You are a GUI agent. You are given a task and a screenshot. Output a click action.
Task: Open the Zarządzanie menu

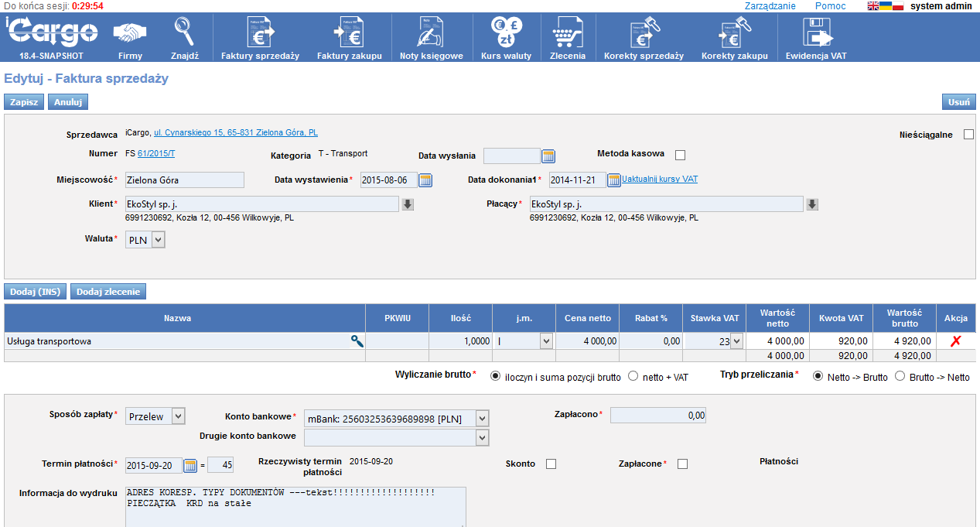click(x=770, y=6)
